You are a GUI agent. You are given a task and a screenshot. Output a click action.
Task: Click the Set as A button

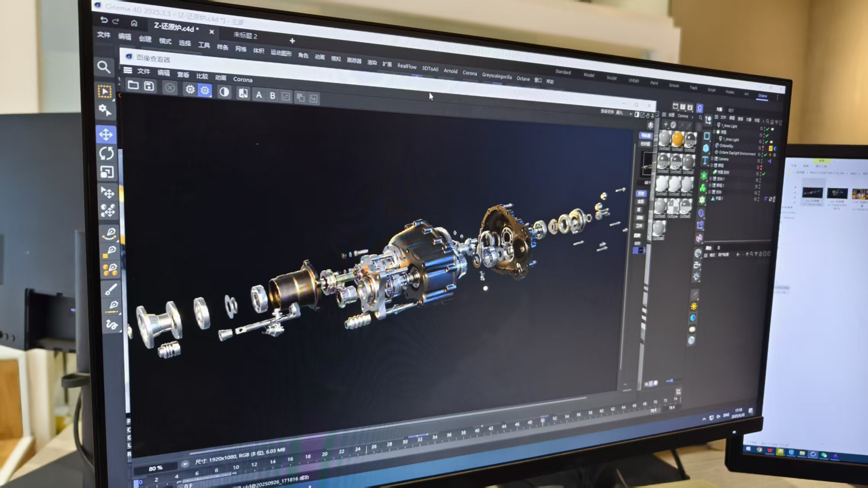tap(259, 95)
